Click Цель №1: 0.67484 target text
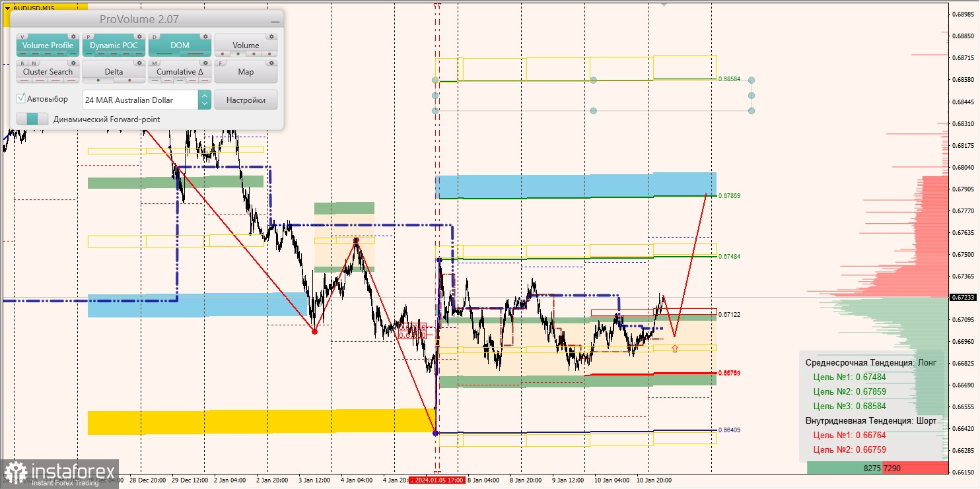The width and height of the screenshot is (980, 489). point(849,377)
